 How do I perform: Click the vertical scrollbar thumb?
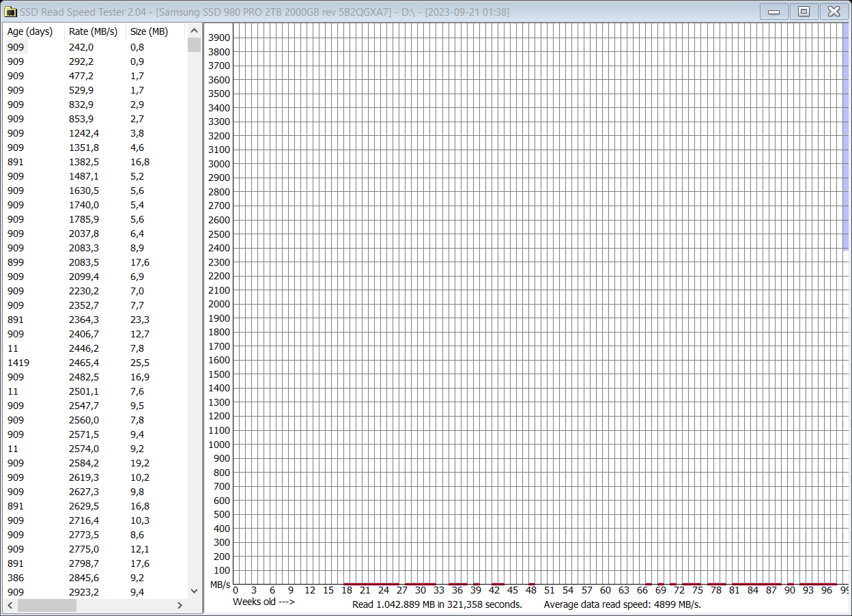coord(194,43)
